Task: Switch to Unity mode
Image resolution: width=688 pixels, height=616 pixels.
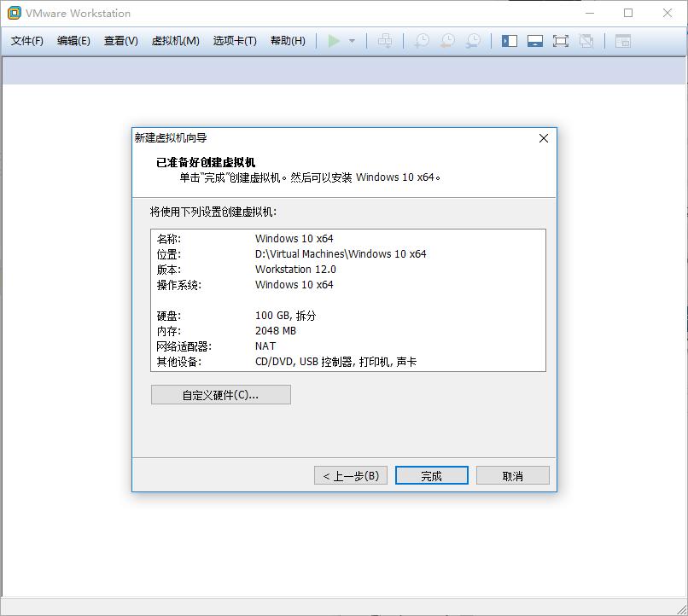Action: pyautogui.click(x=588, y=40)
